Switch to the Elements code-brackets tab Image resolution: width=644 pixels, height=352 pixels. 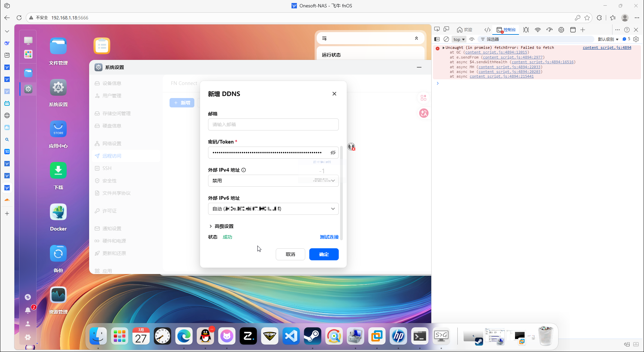(x=488, y=29)
